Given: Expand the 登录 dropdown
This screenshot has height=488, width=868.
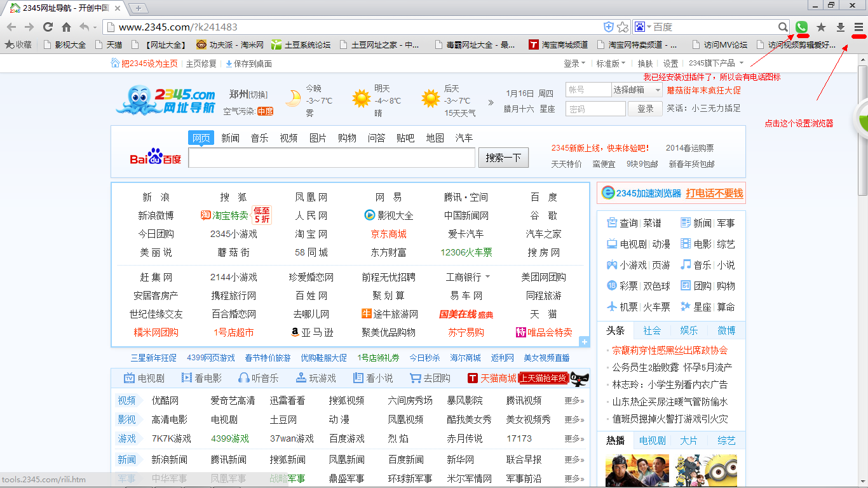Looking at the screenshot, I should (x=574, y=64).
